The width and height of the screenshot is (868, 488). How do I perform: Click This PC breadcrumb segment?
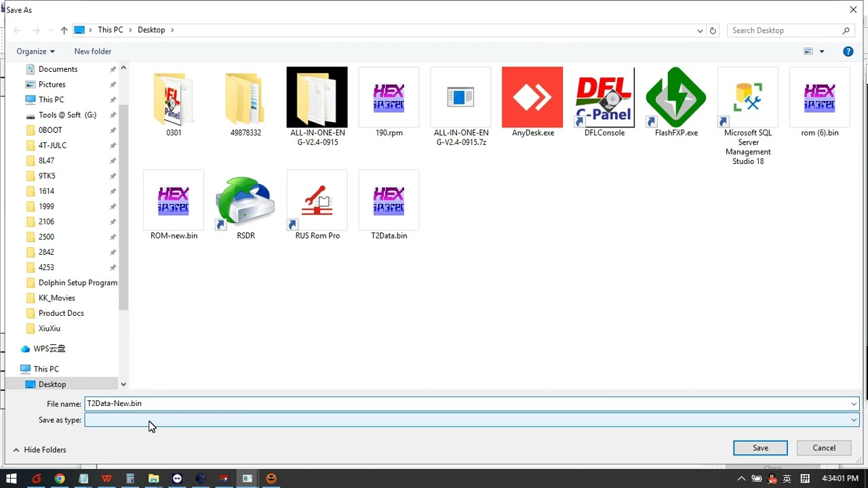point(111,30)
